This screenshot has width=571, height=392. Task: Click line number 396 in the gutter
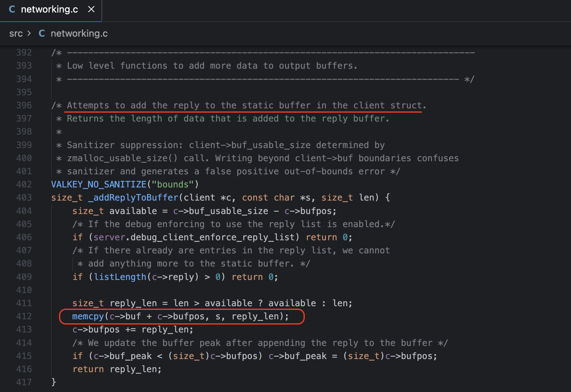[x=24, y=105]
